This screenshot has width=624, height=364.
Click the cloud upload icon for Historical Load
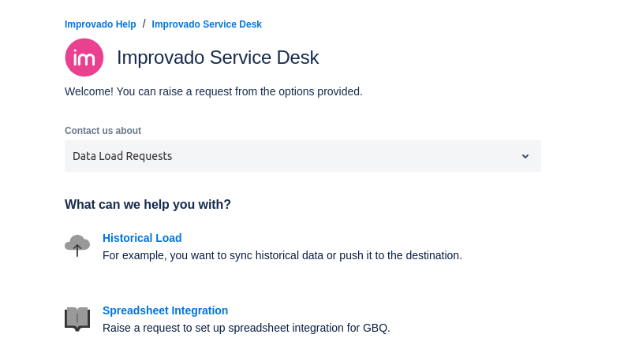(x=77, y=245)
